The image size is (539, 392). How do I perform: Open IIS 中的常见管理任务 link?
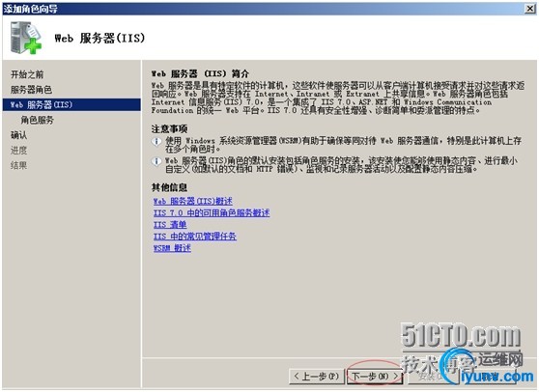194,237
